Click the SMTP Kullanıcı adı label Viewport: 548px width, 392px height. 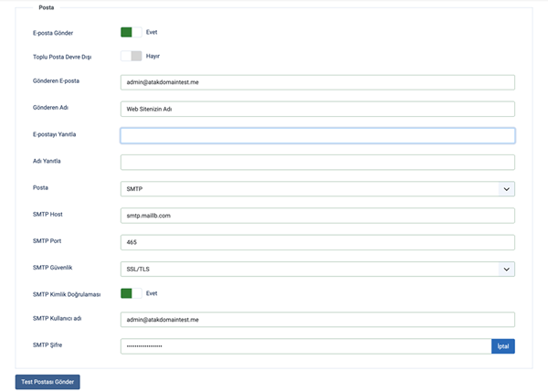tap(57, 318)
